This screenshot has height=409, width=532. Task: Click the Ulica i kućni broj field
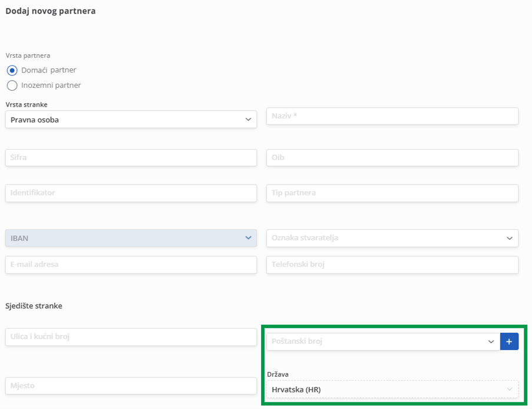coord(131,337)
